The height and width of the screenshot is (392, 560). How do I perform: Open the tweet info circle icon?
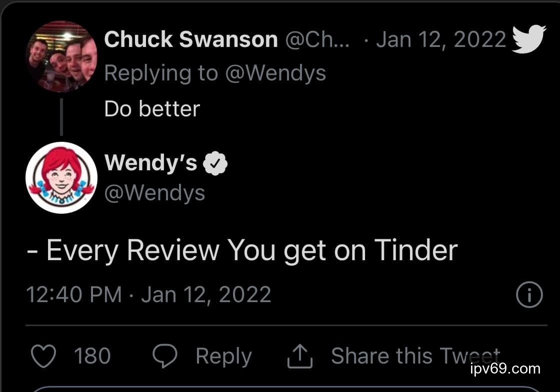(x=528, y=295)
